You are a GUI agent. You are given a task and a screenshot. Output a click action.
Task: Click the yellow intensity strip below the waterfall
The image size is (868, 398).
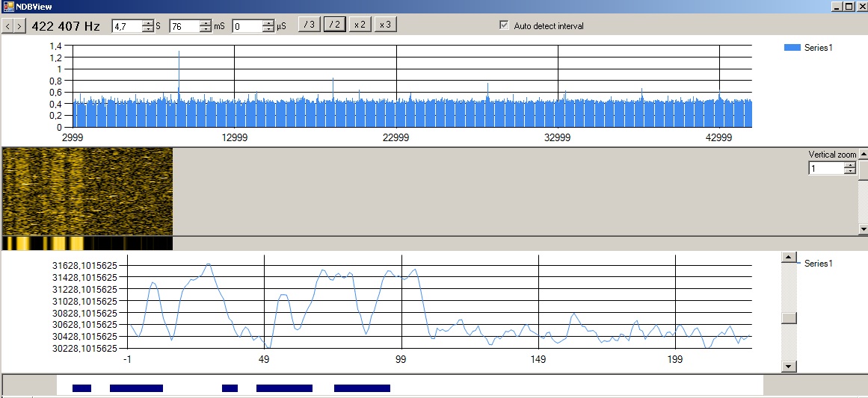pyautogui.click(x=87, y=243)
